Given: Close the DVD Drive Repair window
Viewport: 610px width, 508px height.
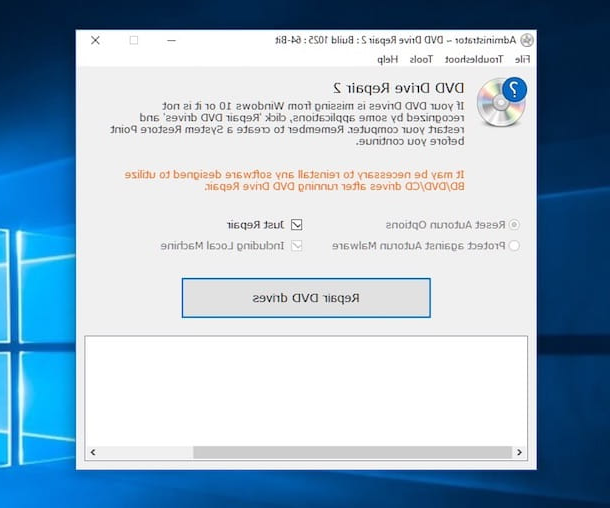Looking at the screenshot, I should coord(95,40).
